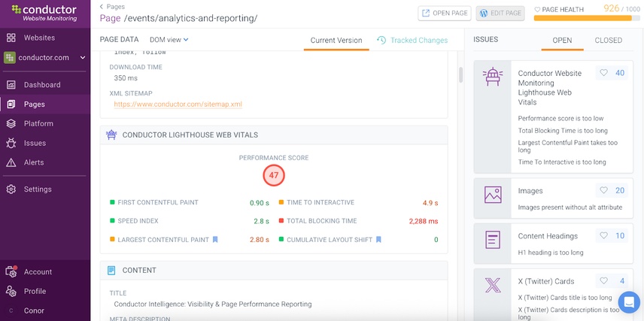This screenshot has width=644, height=321.
Task: Open Settings via its gear icon
Action: 11,189
